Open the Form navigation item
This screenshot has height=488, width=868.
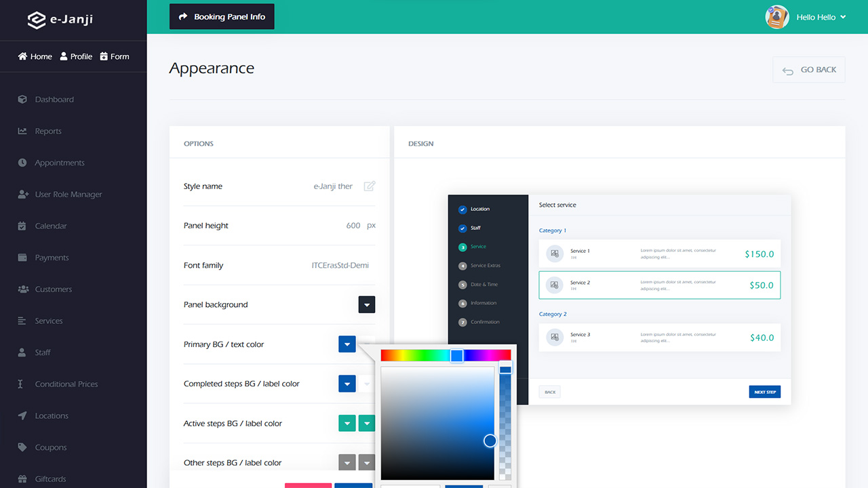pos(114,56)
